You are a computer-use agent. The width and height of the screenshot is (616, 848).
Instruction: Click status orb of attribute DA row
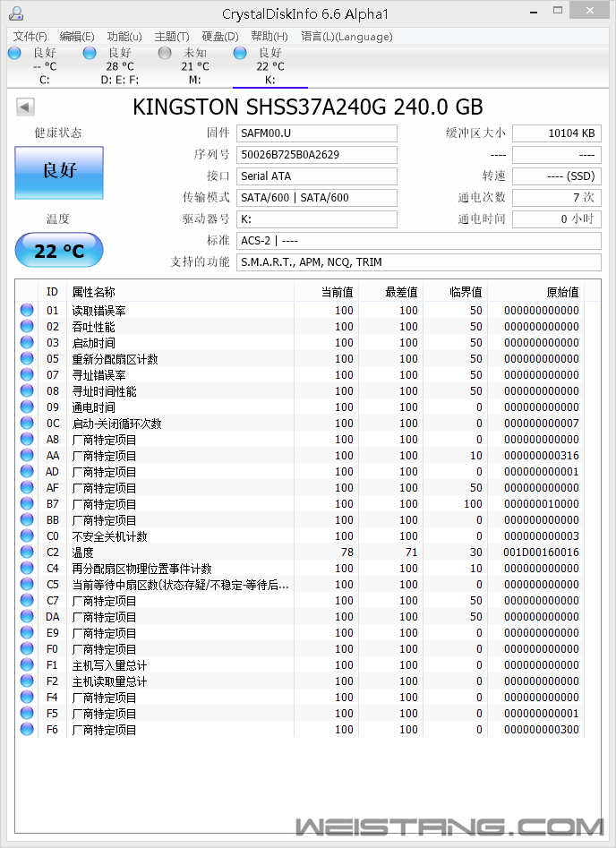point(27,616)
